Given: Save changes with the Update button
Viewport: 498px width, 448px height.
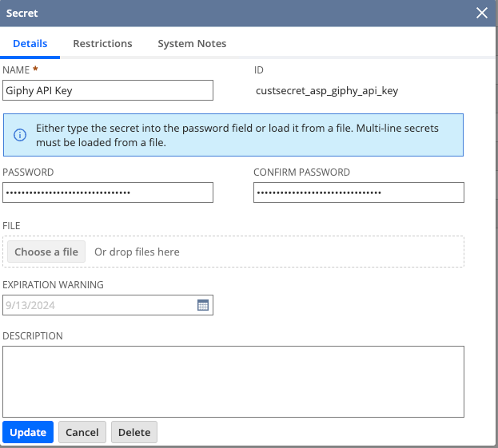Looking at the screenshot, I should pyautogui.click(x=28, y=432).
